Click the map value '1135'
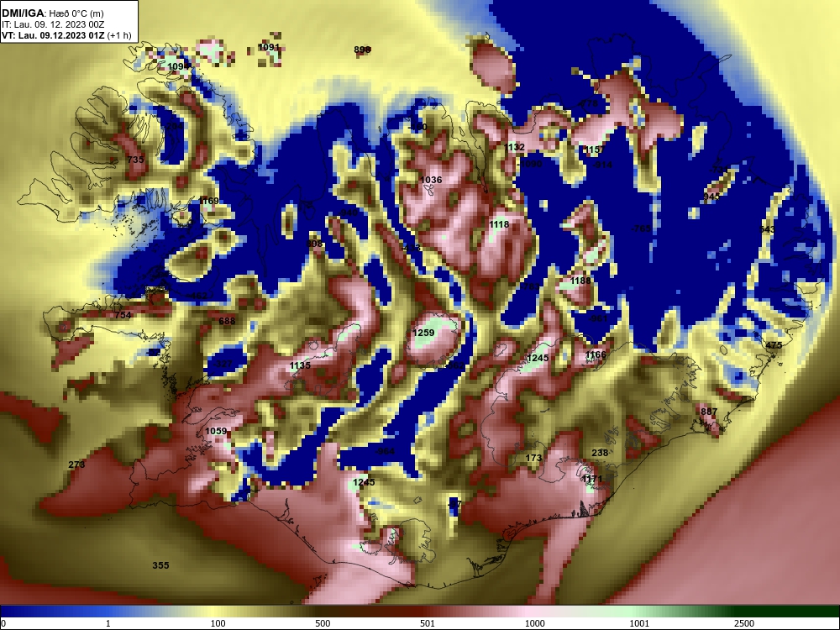Image resolution: width=840 pixels, height=630 pixels. click(x=300, y=365)
